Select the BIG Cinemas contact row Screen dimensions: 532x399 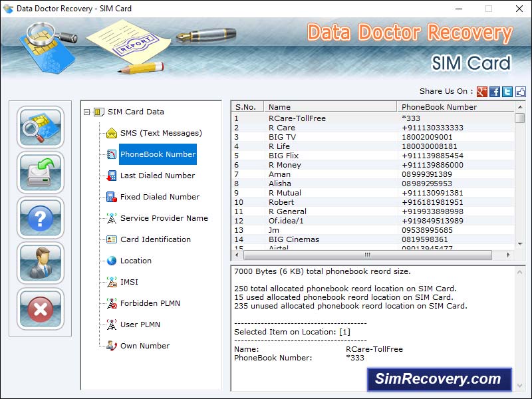tap(373, 239)
